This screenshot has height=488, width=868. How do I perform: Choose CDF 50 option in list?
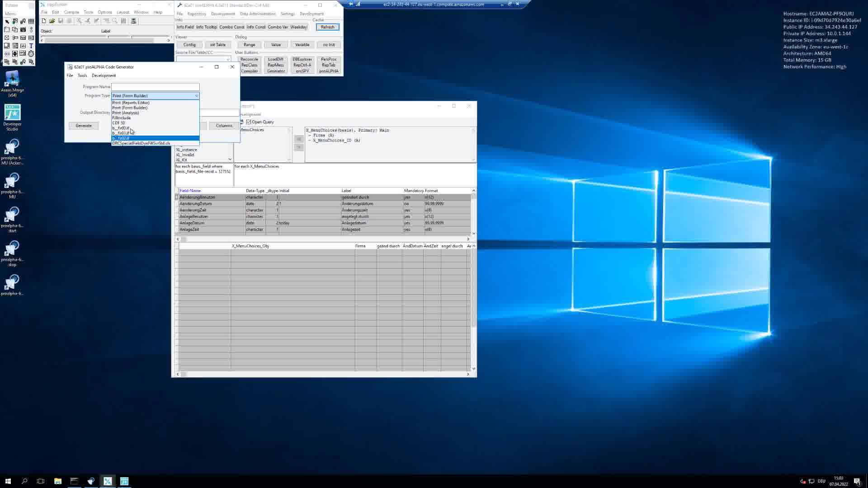[155, 123]
